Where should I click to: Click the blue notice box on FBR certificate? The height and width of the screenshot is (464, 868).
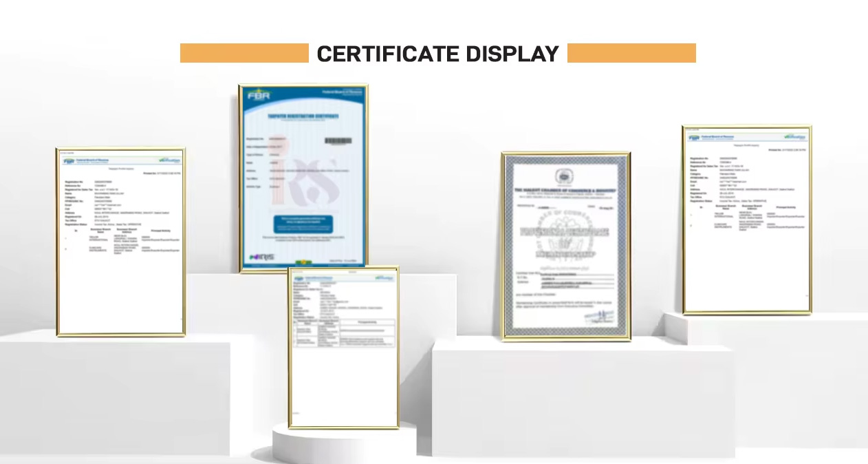coord(303,222)
